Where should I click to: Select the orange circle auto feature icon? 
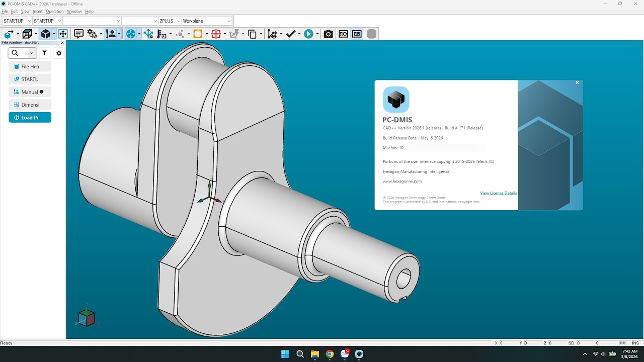coord(198,34)
